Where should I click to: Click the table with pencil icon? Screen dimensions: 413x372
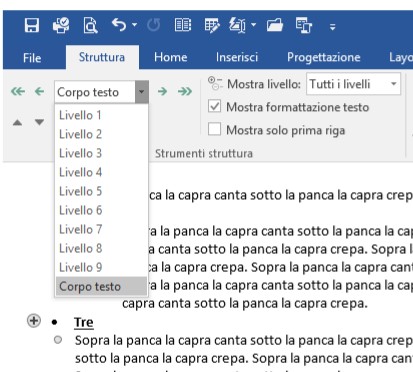click(212, 25)
